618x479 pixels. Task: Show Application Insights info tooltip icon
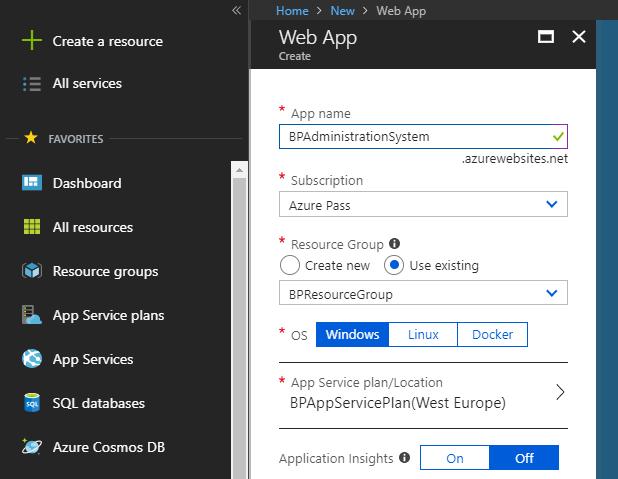click(x=404, y=458)
